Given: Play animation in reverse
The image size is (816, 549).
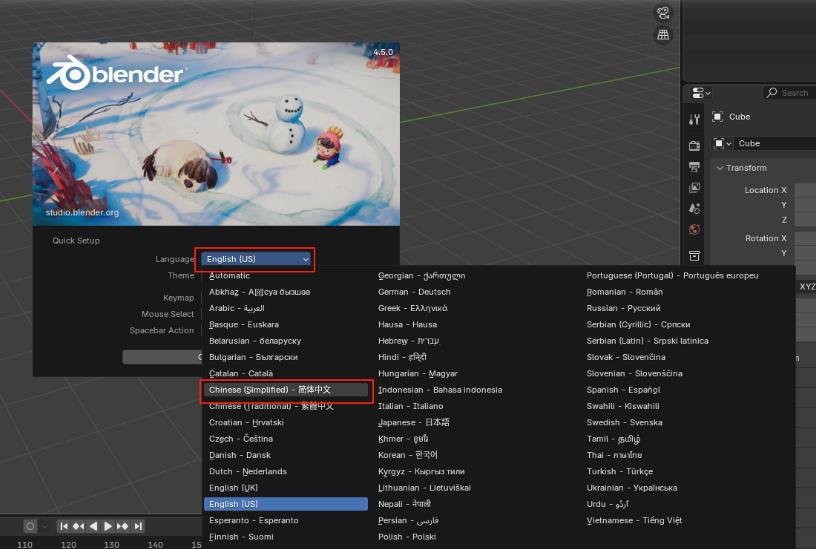Looking at the screenshot, I should (x=93, y=526).
